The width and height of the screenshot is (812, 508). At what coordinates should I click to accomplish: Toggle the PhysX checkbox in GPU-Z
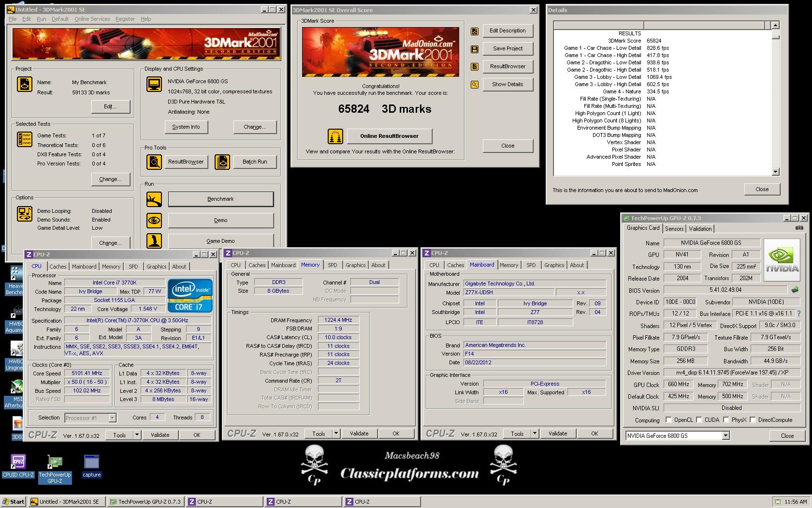point(726,420)
